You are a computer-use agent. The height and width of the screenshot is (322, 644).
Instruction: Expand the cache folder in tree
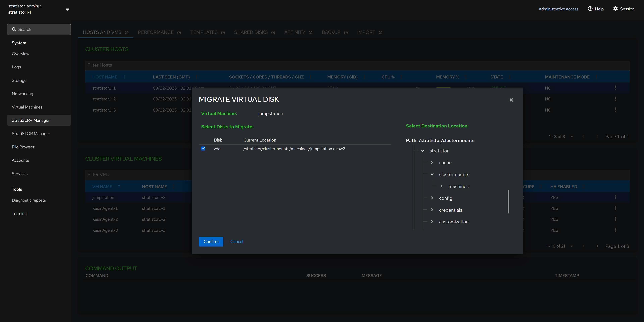tap(432, 163)
